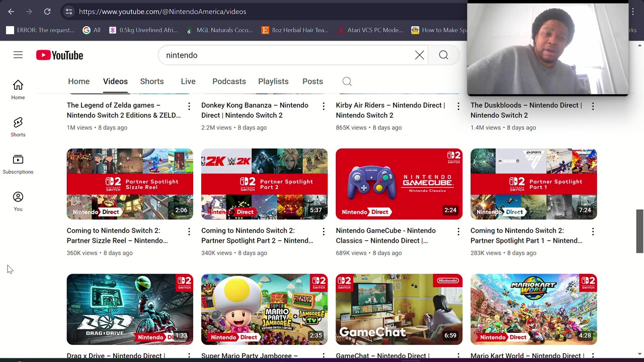Open title Donkey Kong Bananza – Nintendo Direct
The height and width of the screenshot is (362, 644).
(x=255, y=110)
